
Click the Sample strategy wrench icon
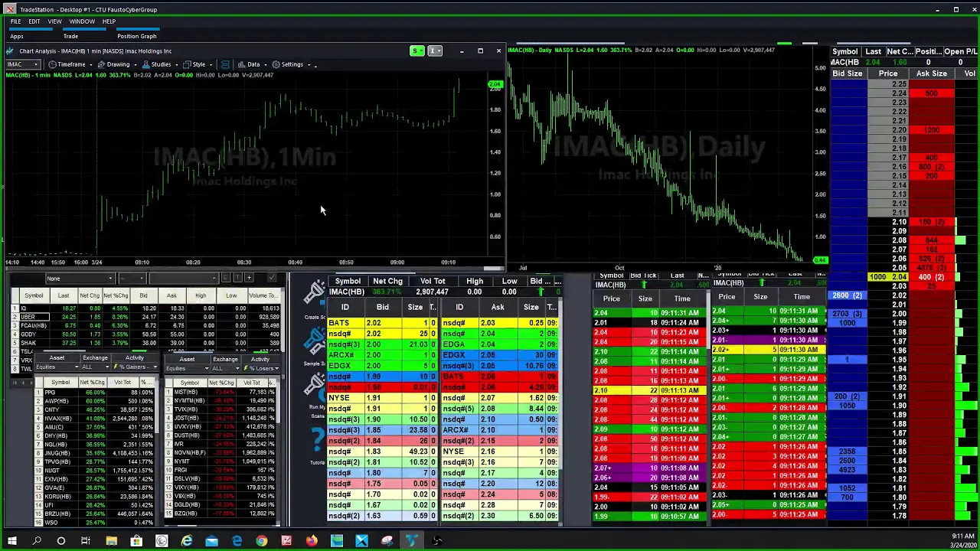tap(316, 342)
